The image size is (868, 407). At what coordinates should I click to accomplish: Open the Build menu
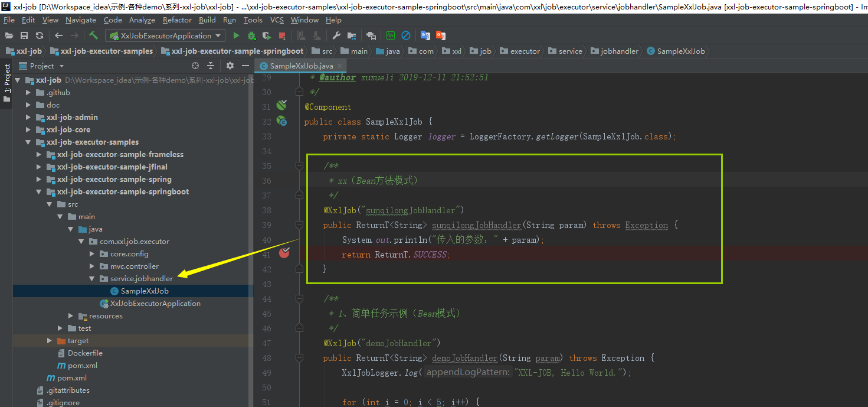pos(207,19)
